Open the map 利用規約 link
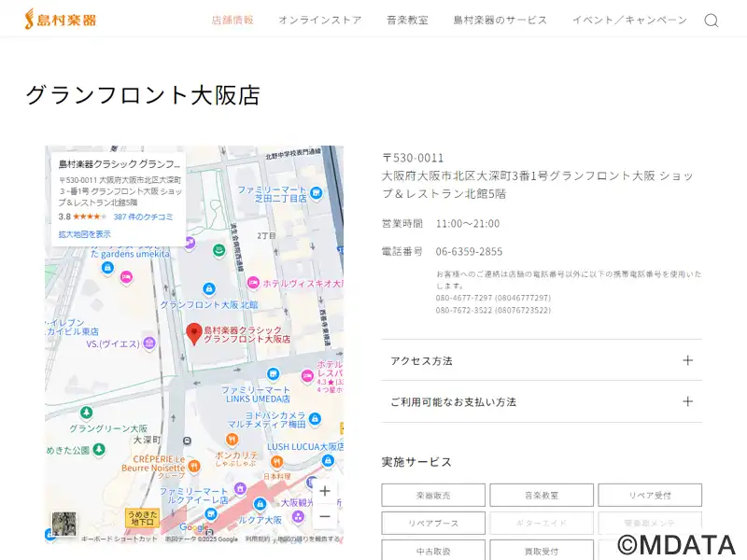Image resolution: width=747 pixels, height=560 pixels. 258,539
